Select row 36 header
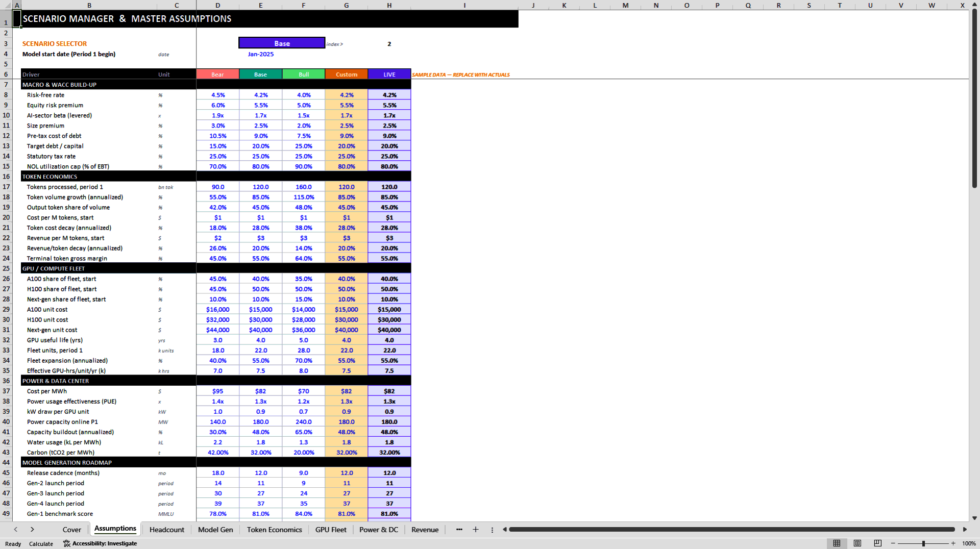Screen dimensions: 980x549 (x=6, y=381)
